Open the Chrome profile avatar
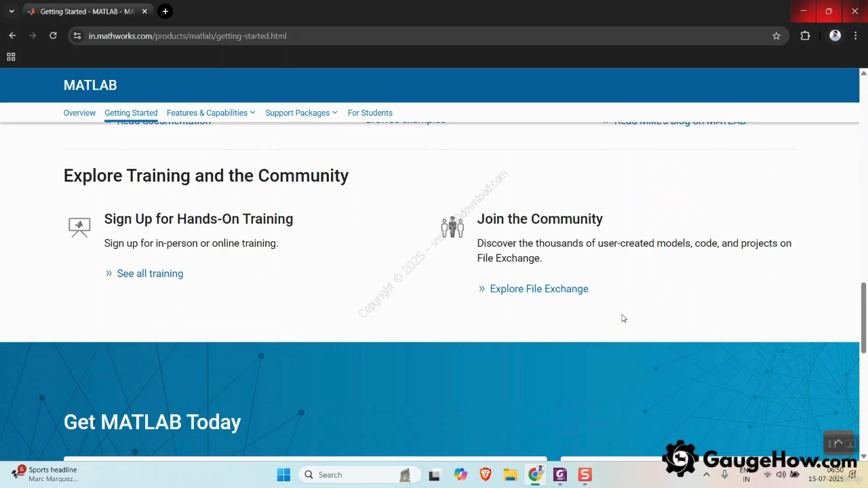868x488 pixels. tap(835, 36)
